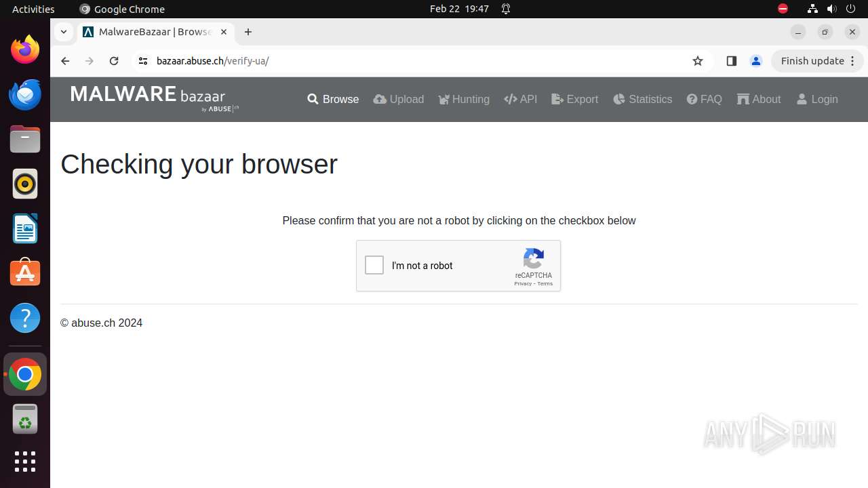Launch Thunderbird Mail from the dock
This screenshot has width=868, height=488.
25,94
